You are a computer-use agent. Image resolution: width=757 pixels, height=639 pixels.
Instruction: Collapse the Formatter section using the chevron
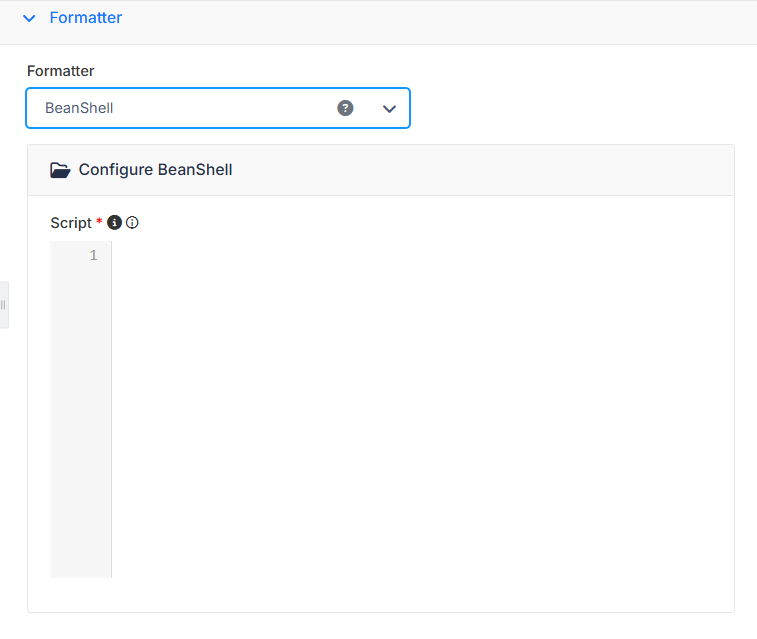(29, 18)
